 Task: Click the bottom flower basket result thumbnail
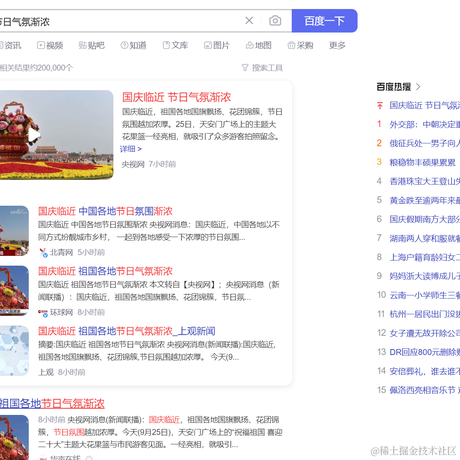(14, 437)
